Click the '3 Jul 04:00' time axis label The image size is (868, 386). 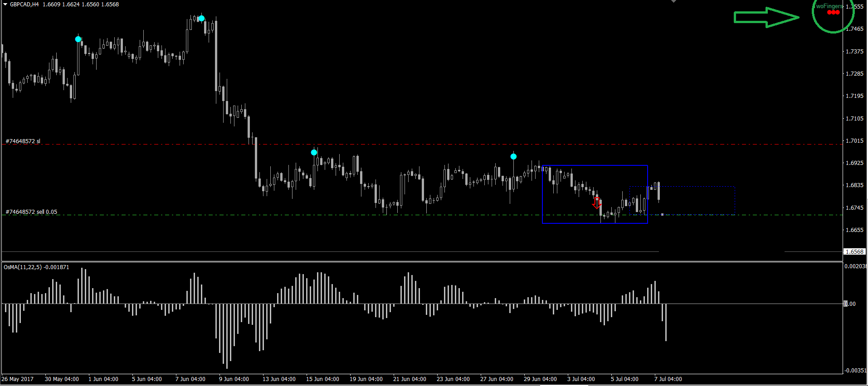(581, 379)
